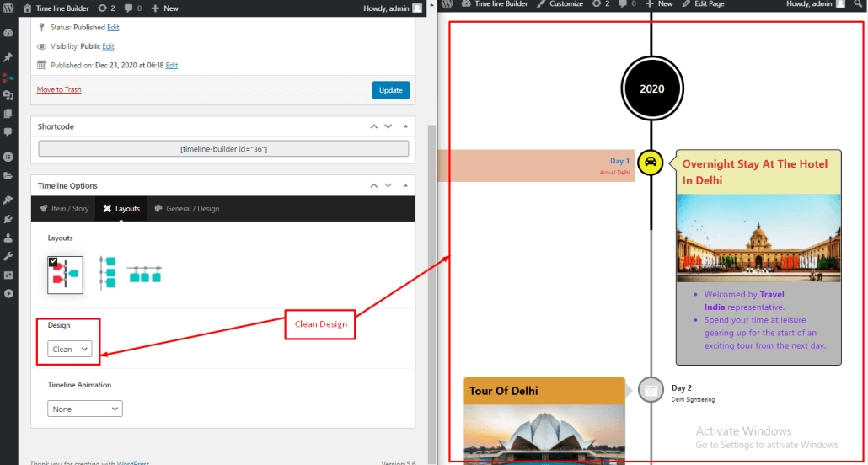Open the search icon in right admin bar
Image resolution: width=868 pixels, height=465 pixels.
[859, 4]
